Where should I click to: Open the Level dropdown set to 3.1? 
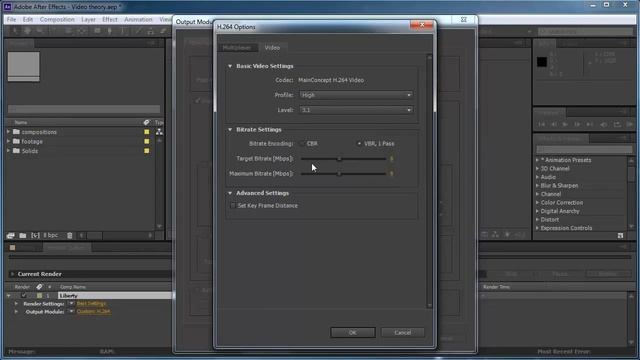pyautogui.click(x=356, y=110)
